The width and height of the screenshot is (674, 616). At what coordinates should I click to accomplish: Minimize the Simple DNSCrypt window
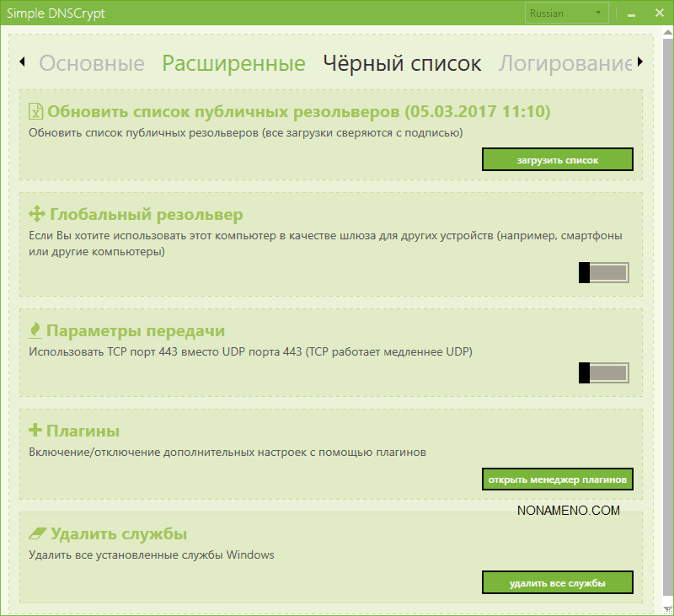(632, 13)
